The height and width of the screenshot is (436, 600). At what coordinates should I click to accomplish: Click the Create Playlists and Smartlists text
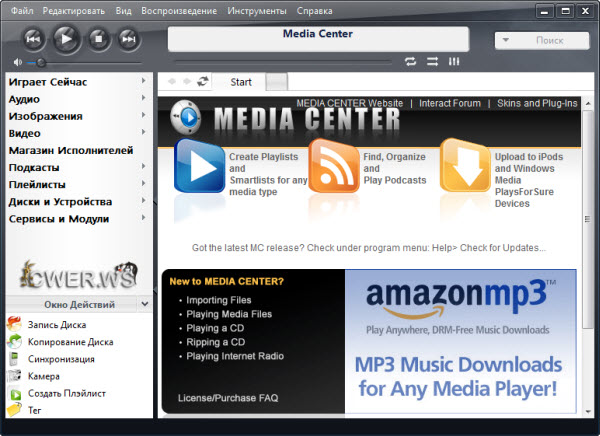[268, 174]
